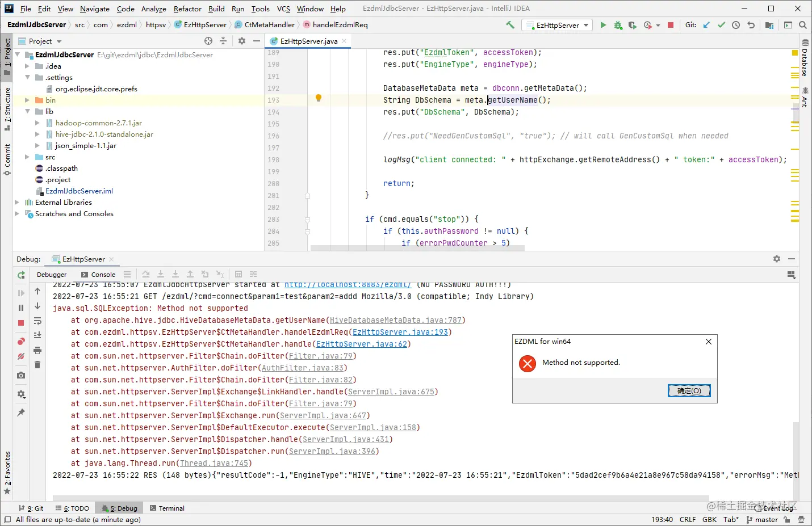Click the Build Project hammer icon
The image size is (812, 526).
(x=510, y=25)
